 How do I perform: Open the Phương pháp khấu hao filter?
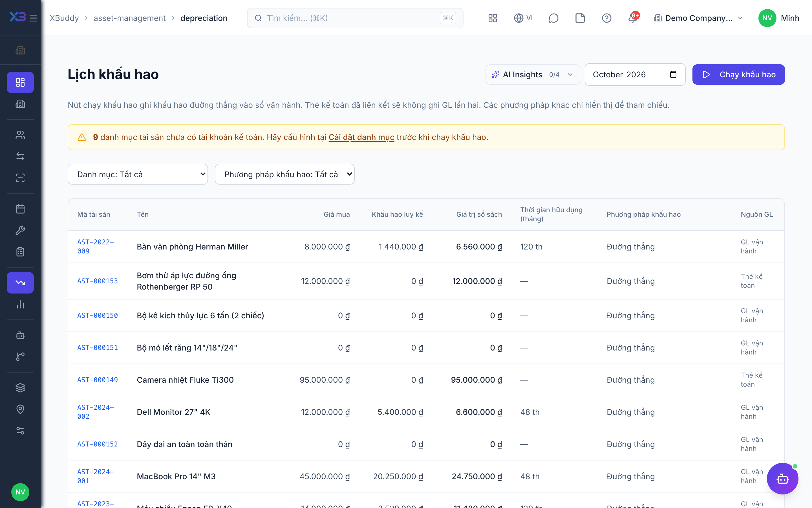click(x=284, y=174)
